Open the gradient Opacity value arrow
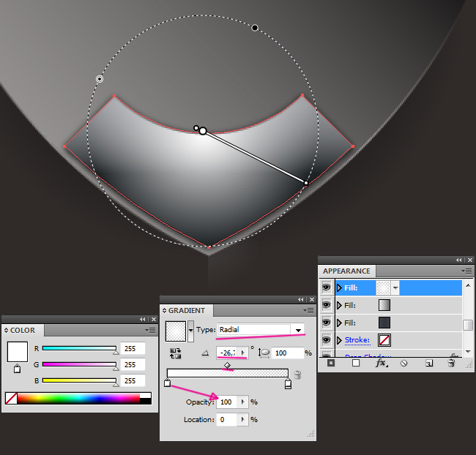 [243, 402]
